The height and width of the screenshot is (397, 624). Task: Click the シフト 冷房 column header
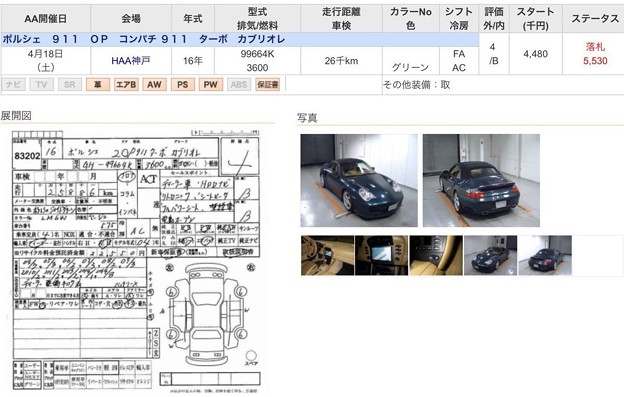[459, 19]
